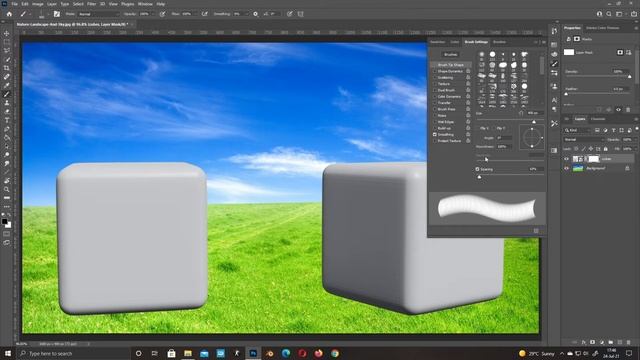Enable airbrush-style build-up icon

click(x=204, y=14)
